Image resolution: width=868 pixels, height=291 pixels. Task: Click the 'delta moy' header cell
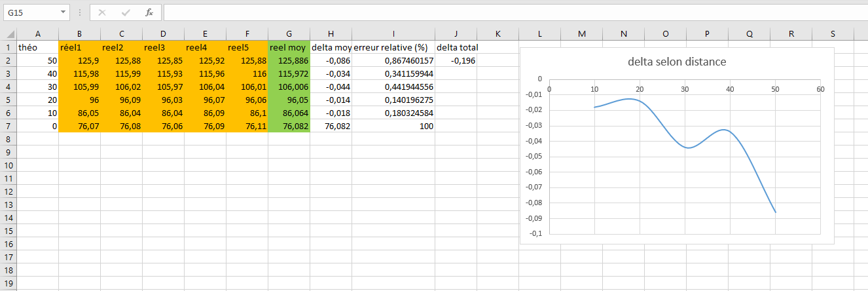click(x=331, y=47)
